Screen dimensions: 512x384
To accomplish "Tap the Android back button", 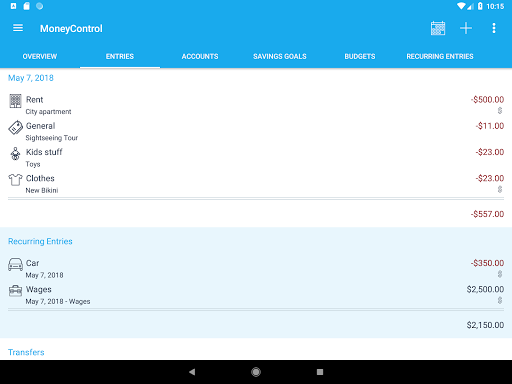I will [x=192, y=372].
